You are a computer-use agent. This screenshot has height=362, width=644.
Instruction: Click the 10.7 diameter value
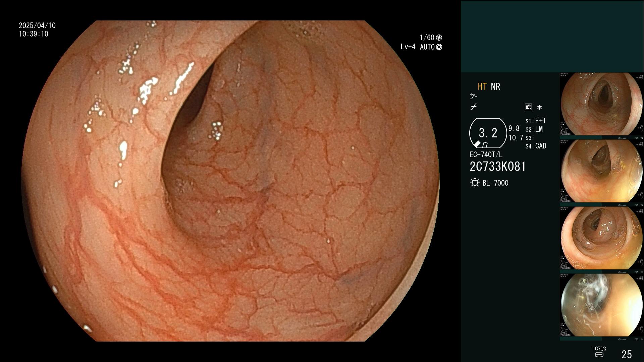point(516,138)
